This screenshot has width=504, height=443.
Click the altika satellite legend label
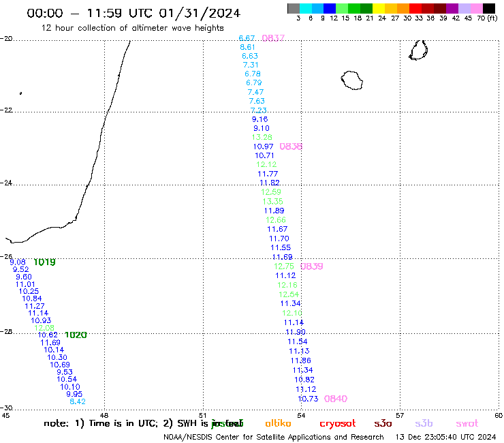pyautogui.click(x=279, y=423)
